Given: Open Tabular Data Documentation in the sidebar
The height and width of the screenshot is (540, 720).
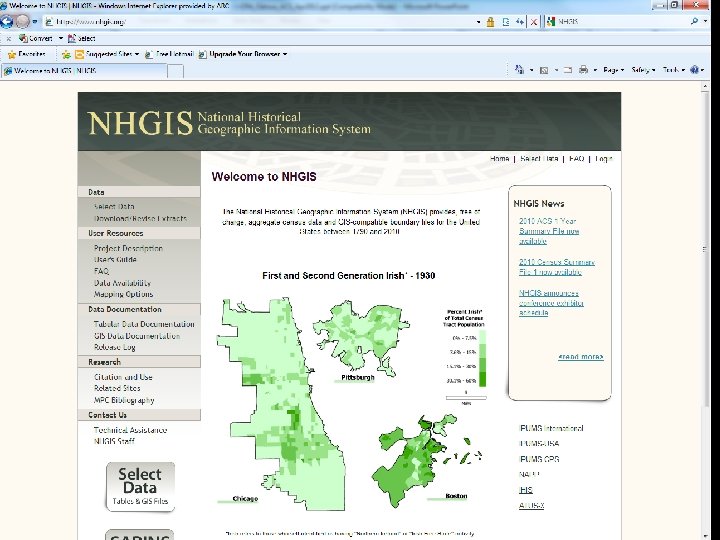Looking at the screenshot, I should [144, 324].
